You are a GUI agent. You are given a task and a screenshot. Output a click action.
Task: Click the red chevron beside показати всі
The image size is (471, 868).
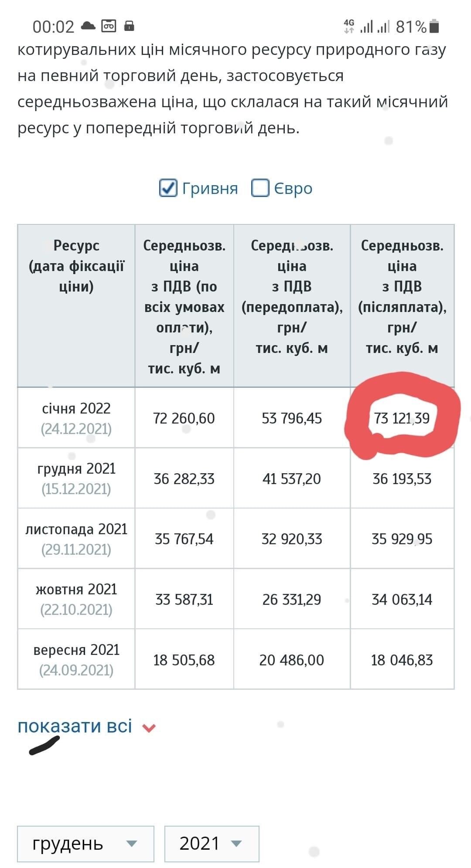(149, 728)
